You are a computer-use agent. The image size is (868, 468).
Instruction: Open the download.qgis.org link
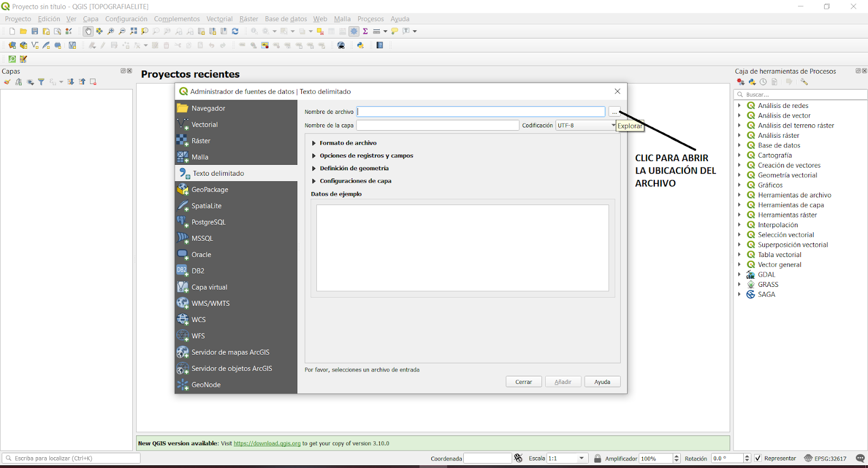tap(267, 444)
